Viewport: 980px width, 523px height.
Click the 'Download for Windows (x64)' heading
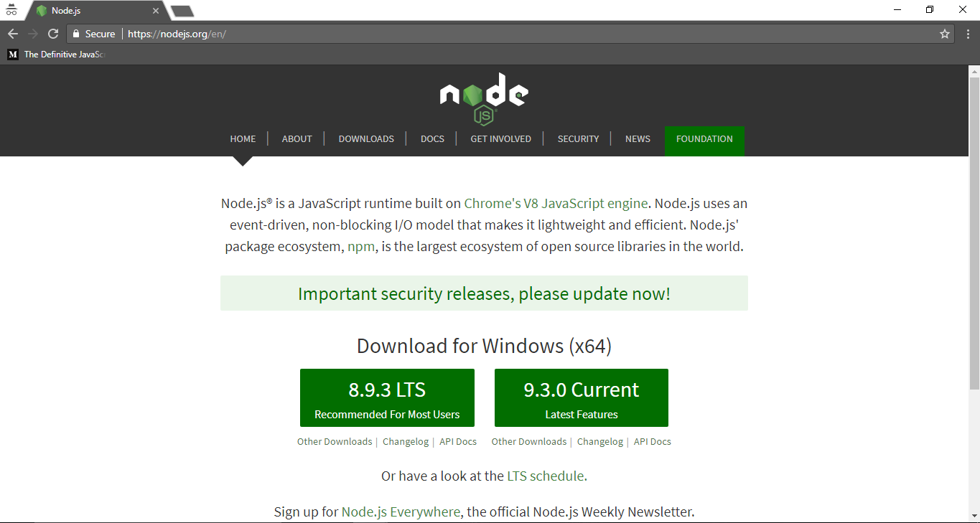tap(484, 347)
